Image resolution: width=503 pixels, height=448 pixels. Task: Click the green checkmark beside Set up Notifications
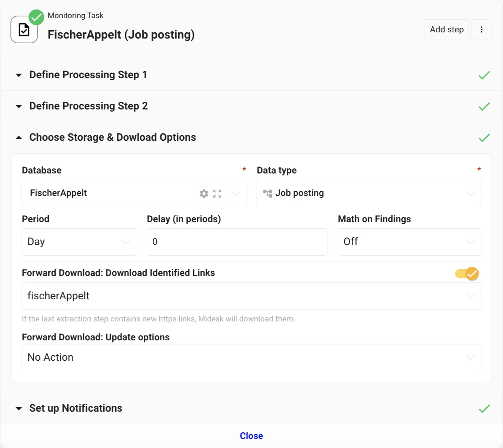484,409
